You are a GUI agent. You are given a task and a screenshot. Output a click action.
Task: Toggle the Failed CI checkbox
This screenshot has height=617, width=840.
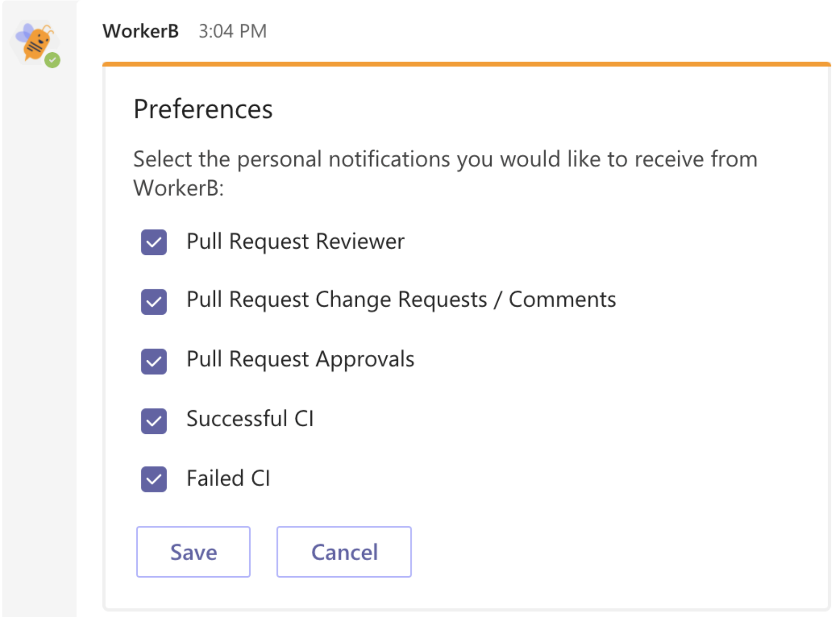154,479
